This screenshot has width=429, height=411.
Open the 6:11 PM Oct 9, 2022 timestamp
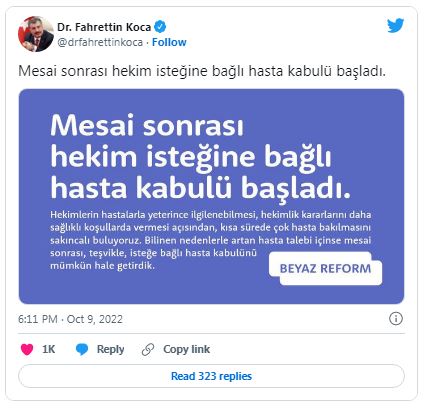click(x=70, y=319)
